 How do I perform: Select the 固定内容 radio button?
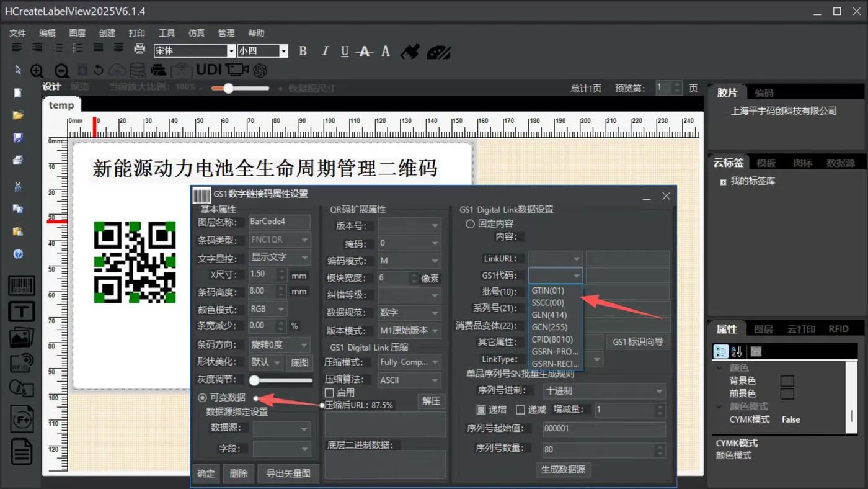(x=470, y=223)
